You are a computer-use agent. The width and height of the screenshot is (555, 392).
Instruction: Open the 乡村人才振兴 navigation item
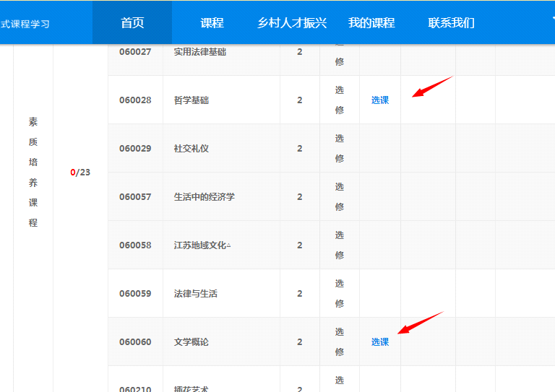click(x=292, y=22)
